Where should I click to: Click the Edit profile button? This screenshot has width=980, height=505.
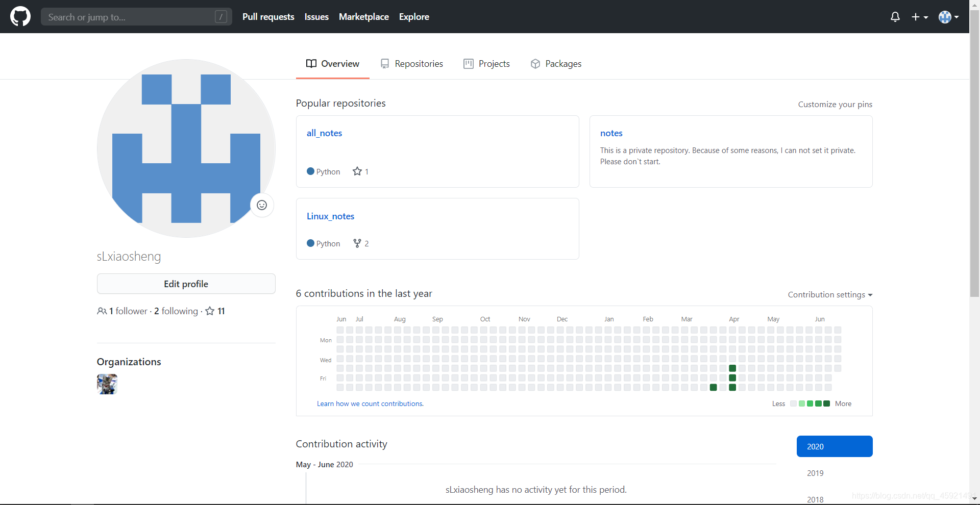[x=186, y=284]
